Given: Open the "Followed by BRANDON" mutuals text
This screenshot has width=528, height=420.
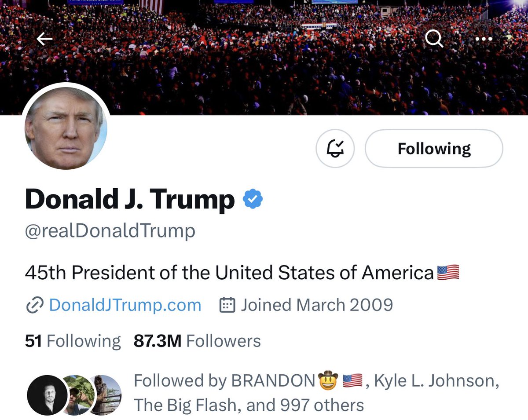Looking at the screenshot, I should tap(316, 392).
